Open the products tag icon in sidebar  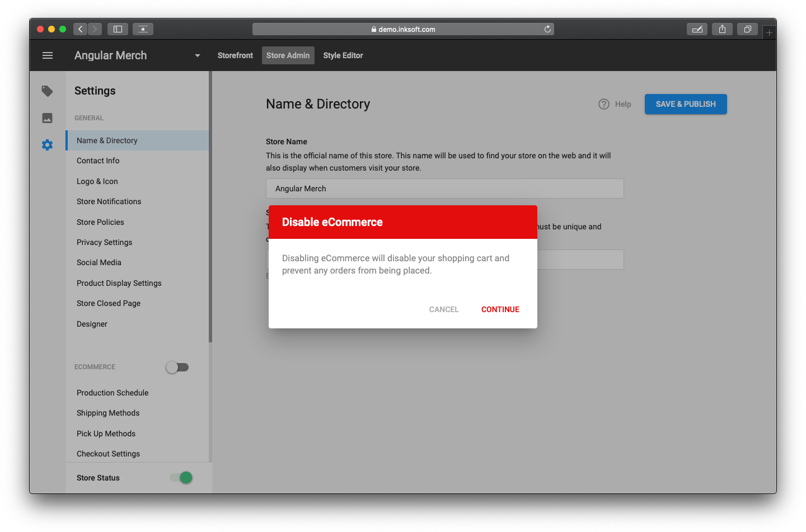(x=48, y=91)
